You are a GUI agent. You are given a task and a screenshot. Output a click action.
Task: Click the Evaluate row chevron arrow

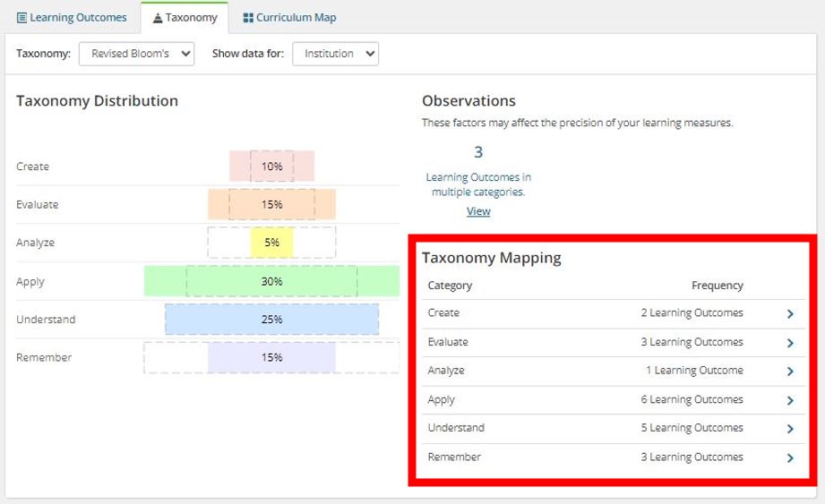[x=790, y=343]
